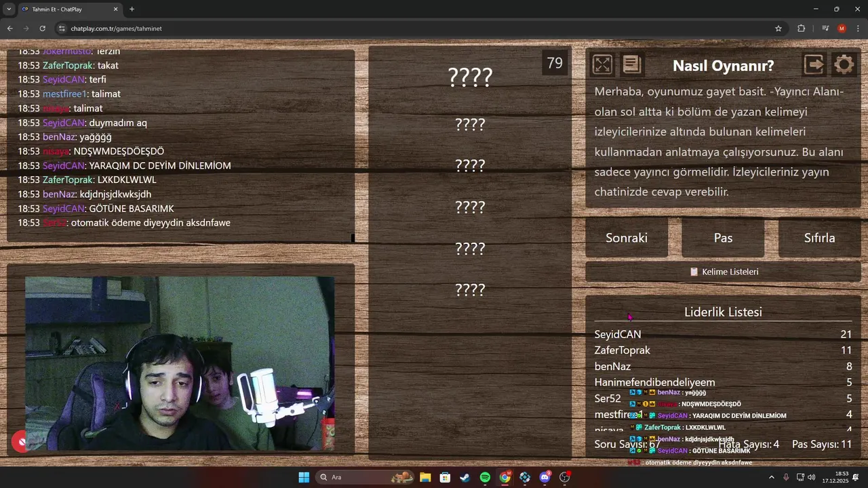
Task: Open browser extensions icon
Action: click(802, 28)
